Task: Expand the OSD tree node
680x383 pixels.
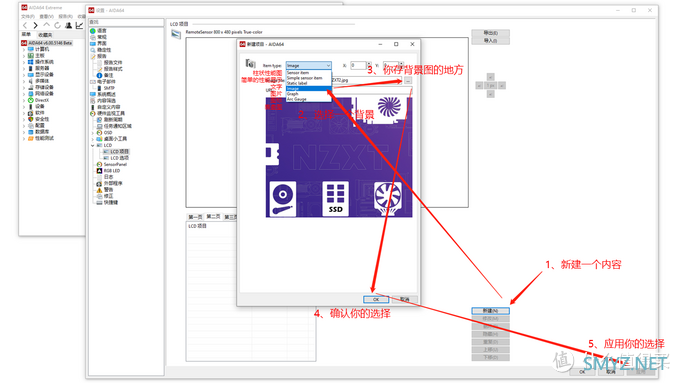Action: [92, 133]
